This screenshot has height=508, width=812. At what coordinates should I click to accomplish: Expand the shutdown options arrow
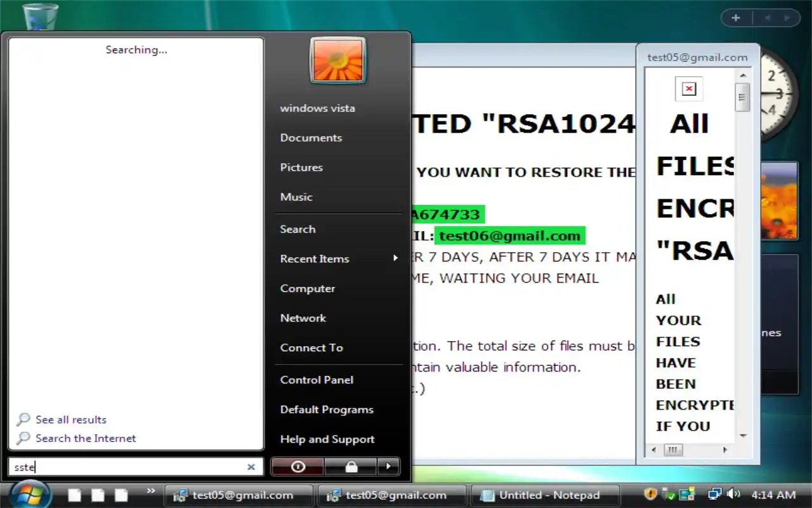(388, 467)
